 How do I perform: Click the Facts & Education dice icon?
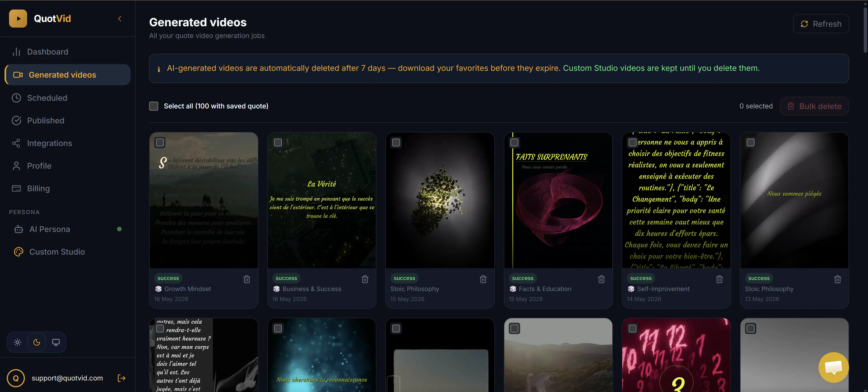click(513, 289)
